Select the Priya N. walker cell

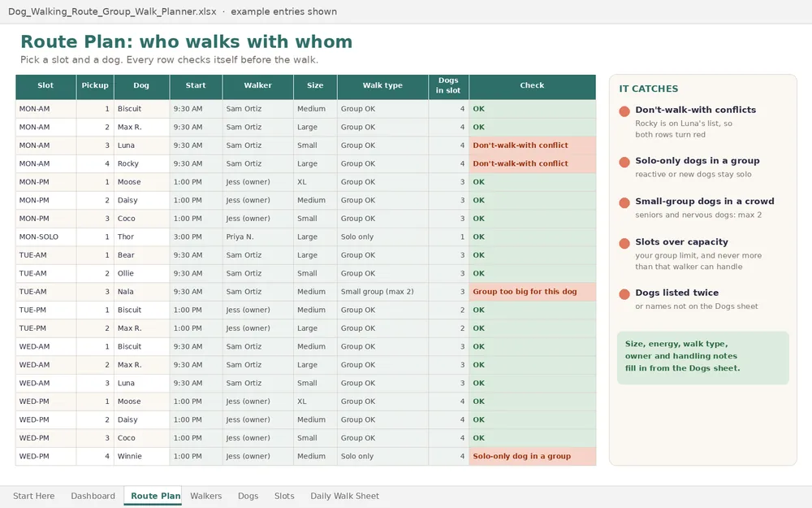(x=258, y=237)
